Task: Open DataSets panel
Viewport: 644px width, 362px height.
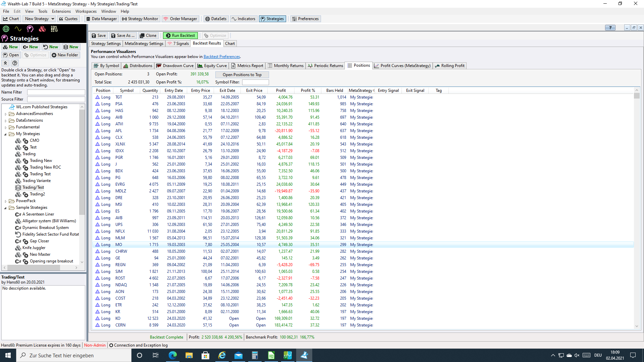Action: click(216, 19)
